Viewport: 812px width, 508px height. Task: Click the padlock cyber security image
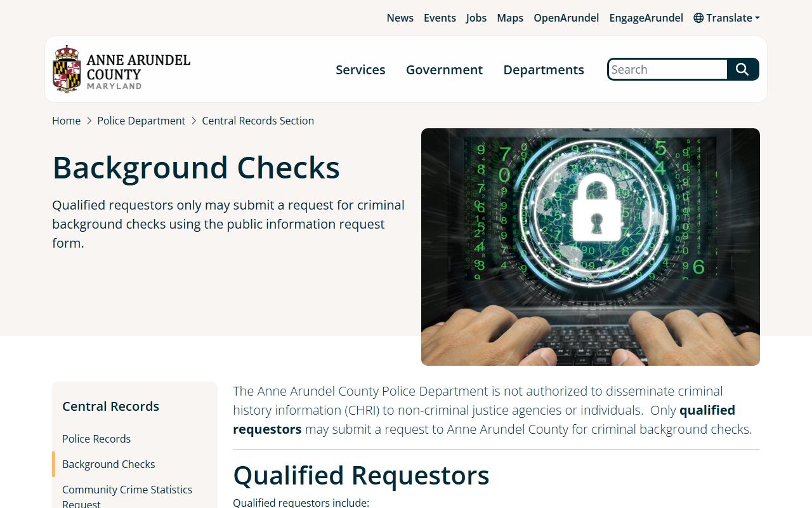pos(591,247)
